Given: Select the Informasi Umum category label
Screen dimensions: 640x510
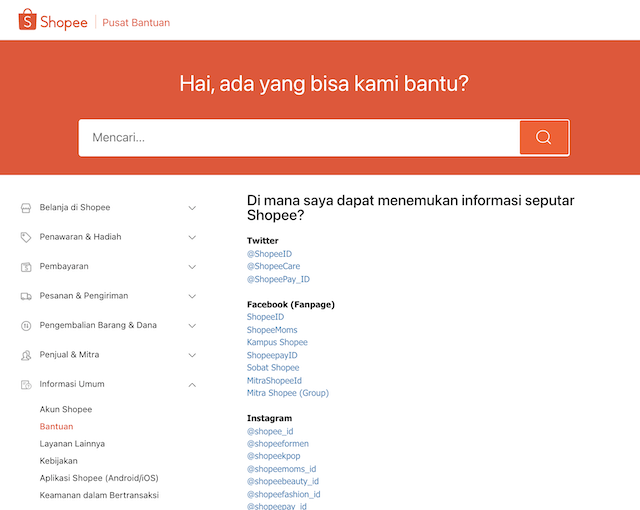Looking at the screenshot, I should point(72,384).
